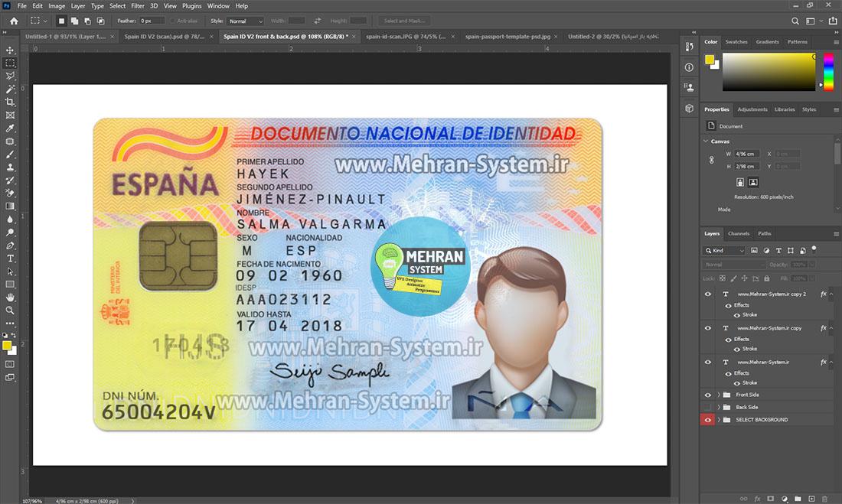Viewport: 842px width, 504px height.
Task: Select the Move tool
Action: (10, 50)
